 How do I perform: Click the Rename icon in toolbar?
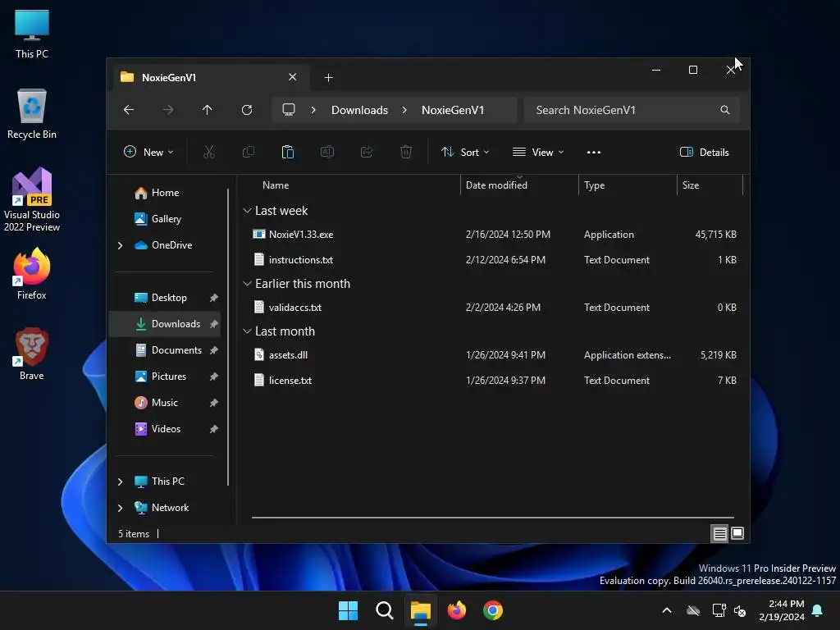327,152
